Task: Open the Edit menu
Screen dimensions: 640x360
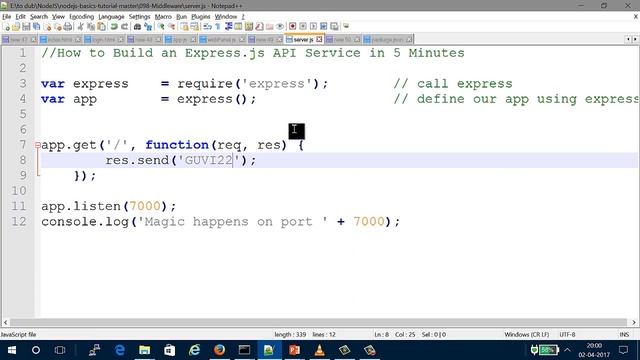Action: point(20,17)
